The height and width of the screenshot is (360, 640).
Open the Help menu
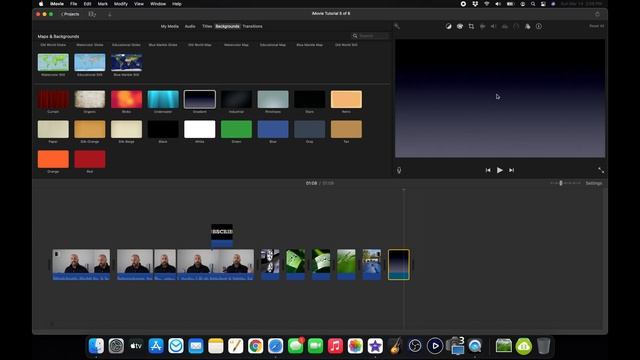click(x=177, y=4)
